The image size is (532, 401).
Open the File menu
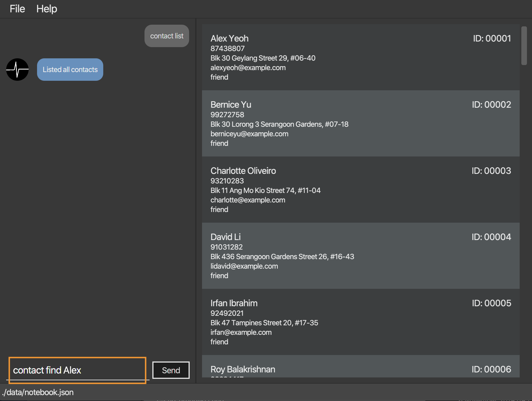point(17,9)
